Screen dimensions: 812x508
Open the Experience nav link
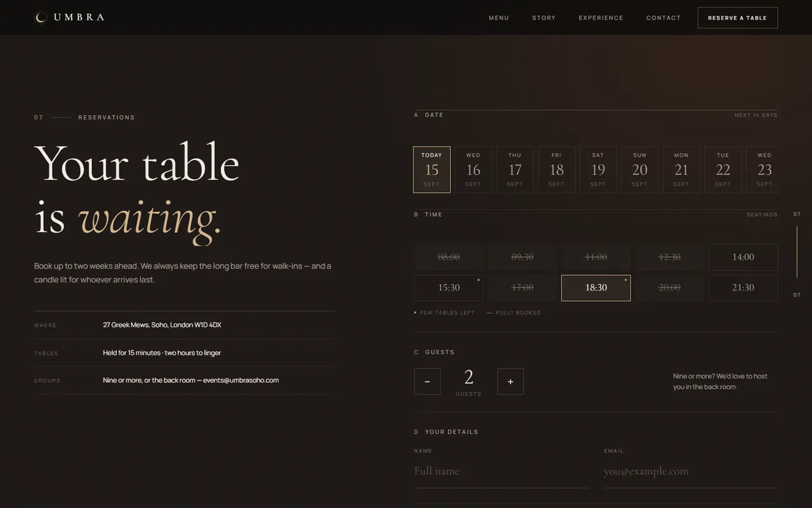click(601, 18)
